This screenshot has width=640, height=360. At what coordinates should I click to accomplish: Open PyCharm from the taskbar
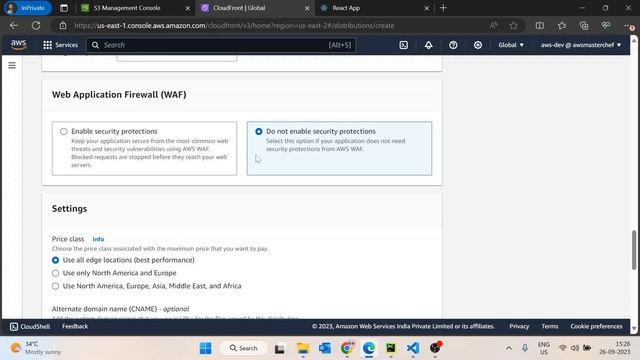(x=391, y=348)
